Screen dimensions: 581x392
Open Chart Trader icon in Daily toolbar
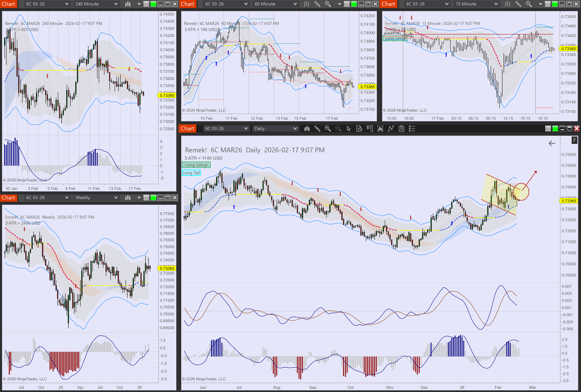[x=370, y=129]
